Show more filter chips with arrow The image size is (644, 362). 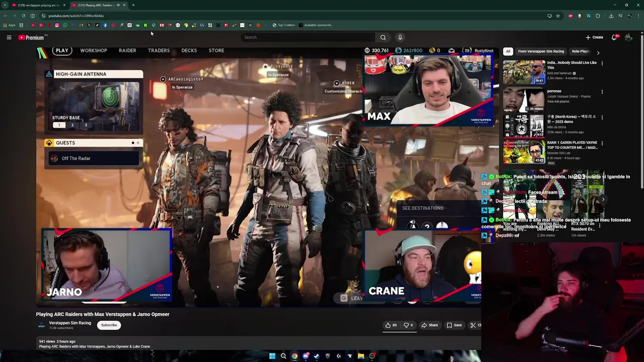click(x=598, y=52)
